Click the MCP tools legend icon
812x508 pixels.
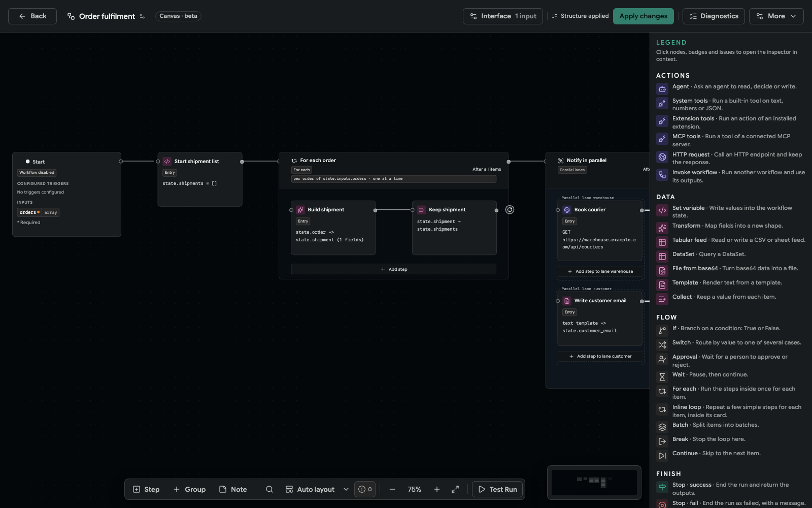pos(662,139)
